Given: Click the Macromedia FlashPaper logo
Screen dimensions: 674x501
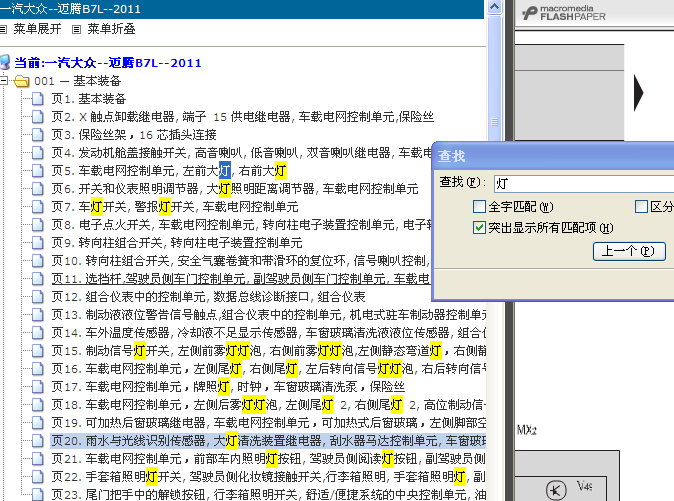Looking at the screenshot, I should [564, 13].
